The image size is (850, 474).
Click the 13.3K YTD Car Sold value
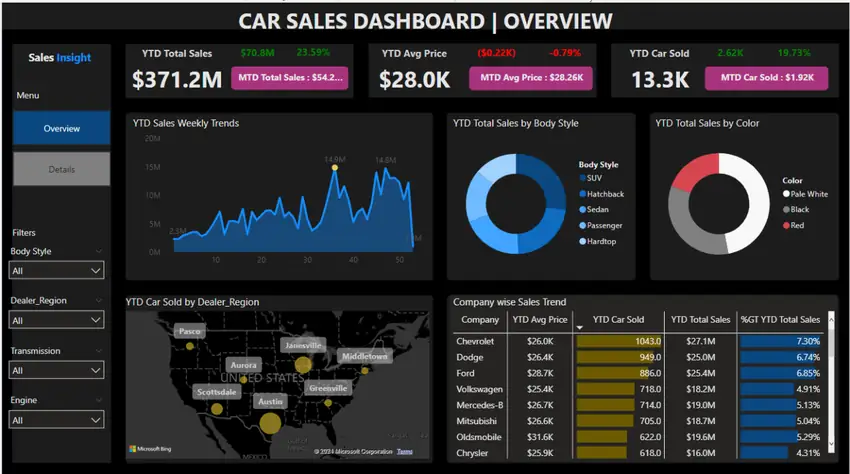[x=660, y=80]
